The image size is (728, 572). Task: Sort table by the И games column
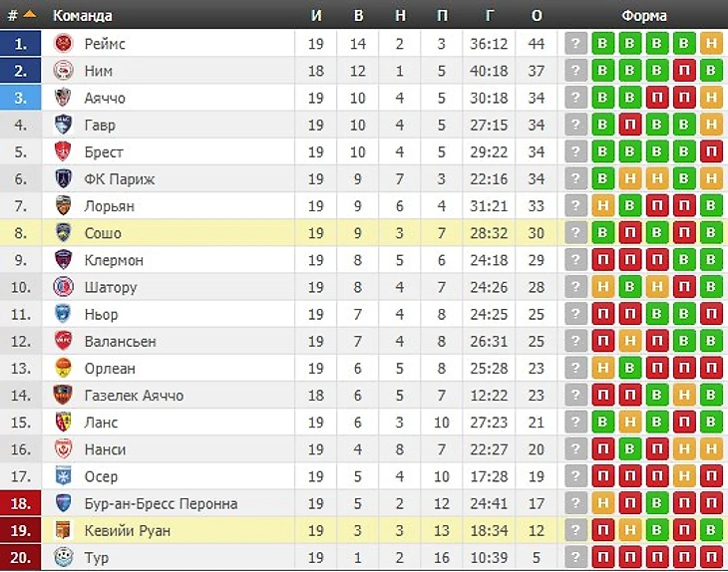pos(316,16)
